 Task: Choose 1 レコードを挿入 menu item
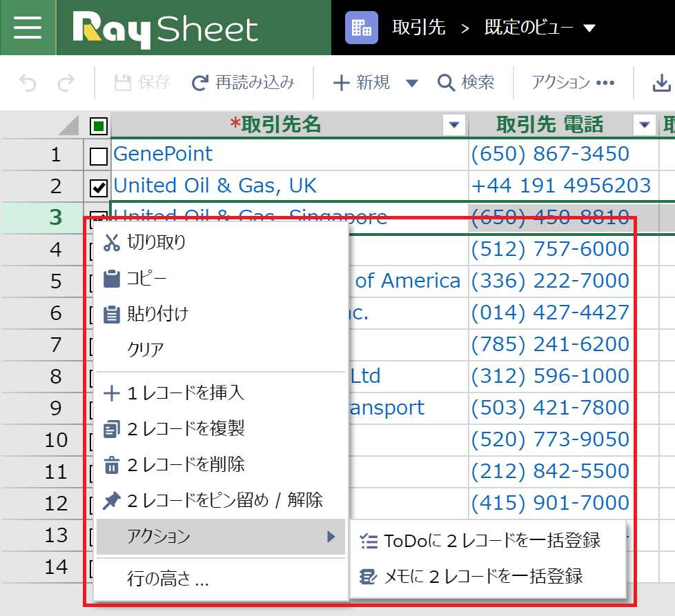pos(220,393)
